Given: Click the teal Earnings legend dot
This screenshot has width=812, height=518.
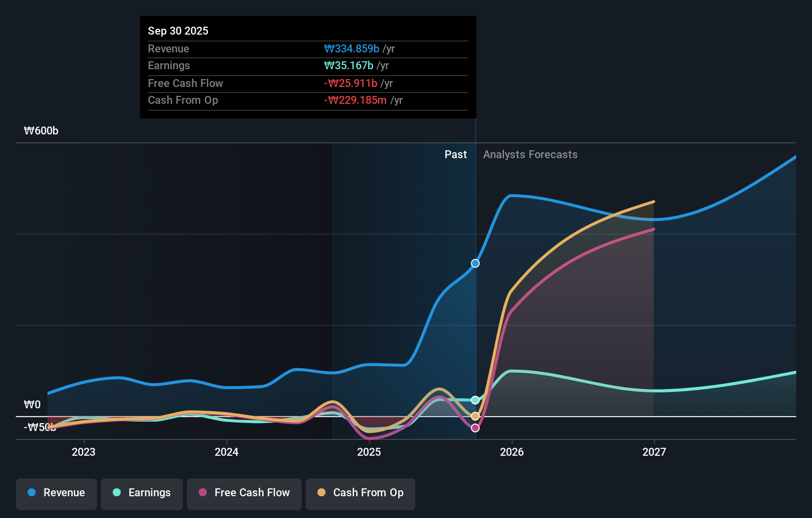Looking at the screenshot, I should click(117, 493).
